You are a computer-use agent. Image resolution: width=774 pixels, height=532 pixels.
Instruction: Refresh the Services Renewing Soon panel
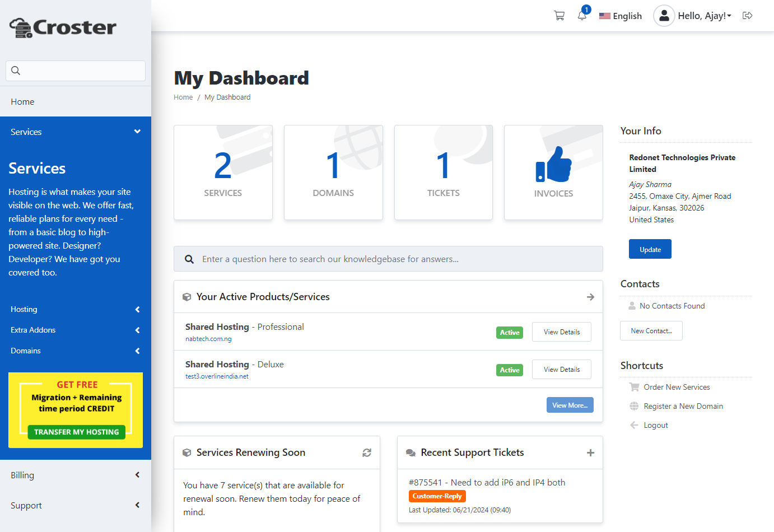point(367,452)
